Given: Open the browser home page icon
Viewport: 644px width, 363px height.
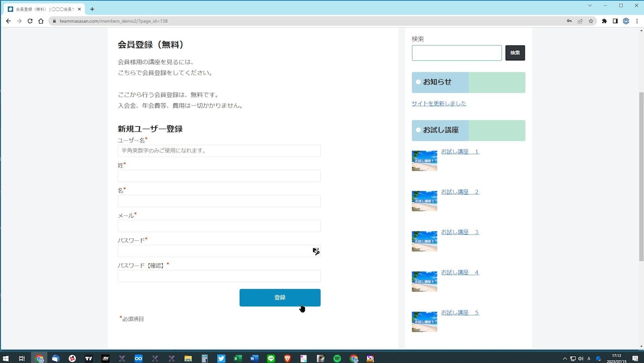Looking at the screenshot, I should [x=41, y=21].
